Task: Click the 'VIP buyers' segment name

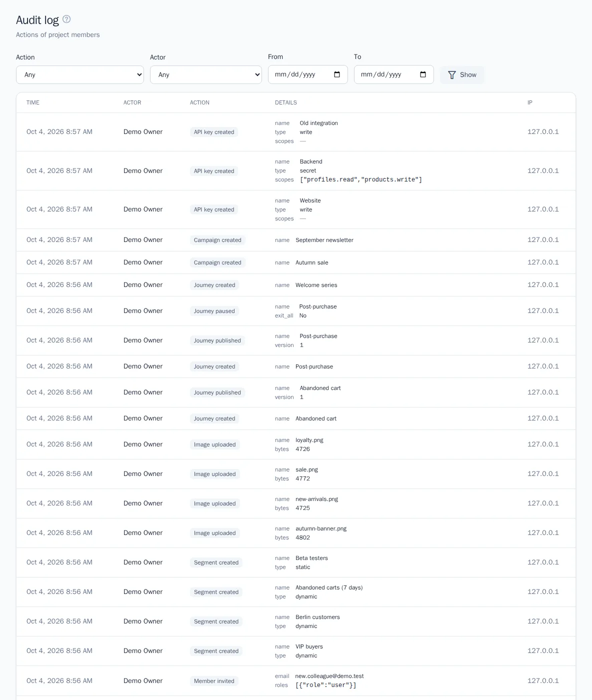Action: coord(309,646)
